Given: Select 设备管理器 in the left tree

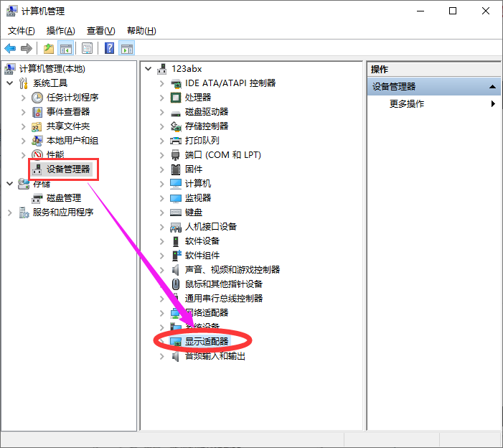Looking at the screenshot, I should tap(68, 169).
